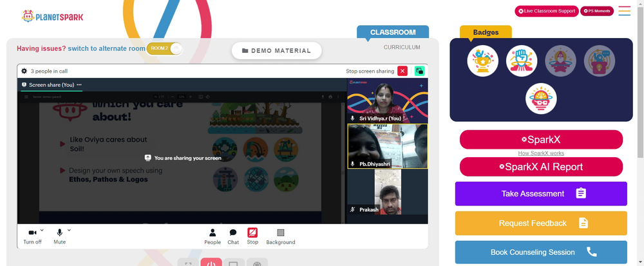644x266 pixels.
Task: Open DEMO MATERIAL folder button
Action: 276,50
